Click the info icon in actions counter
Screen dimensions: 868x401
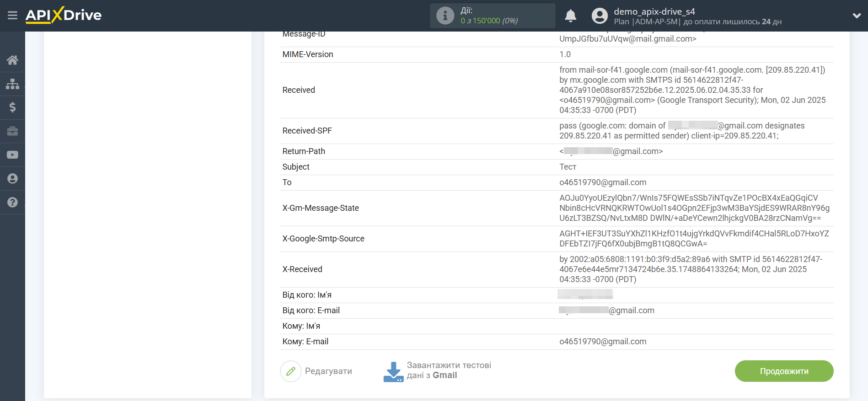click(445, 16)
